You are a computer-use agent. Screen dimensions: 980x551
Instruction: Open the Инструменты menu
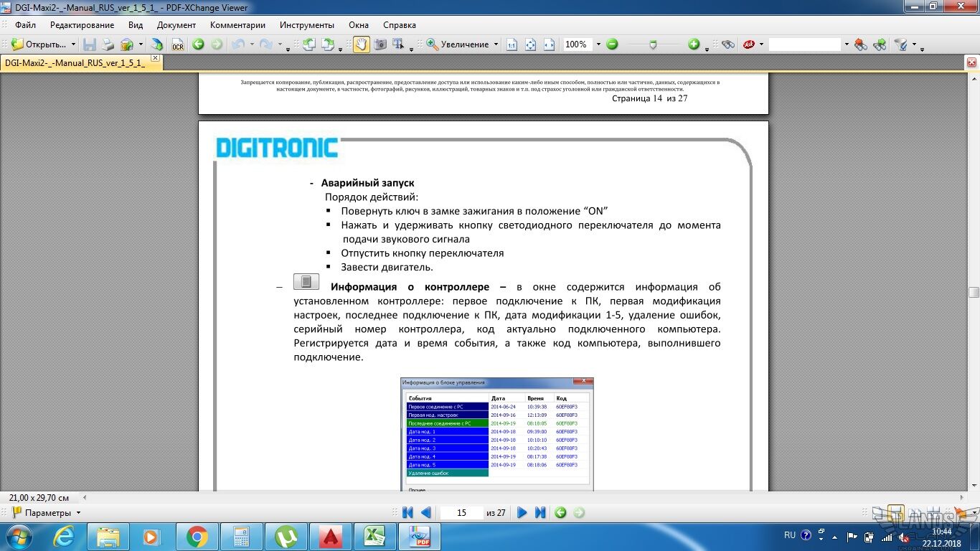[306, 25]
